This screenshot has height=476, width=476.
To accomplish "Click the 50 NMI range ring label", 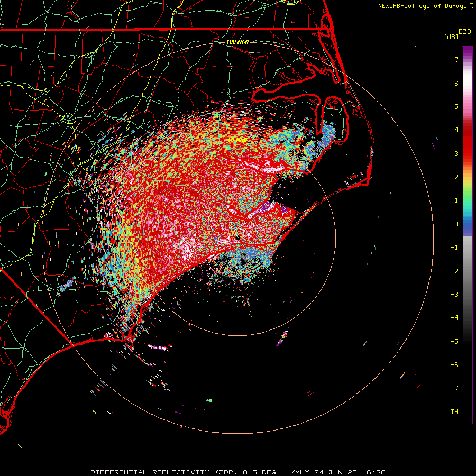I will (237, 140).
